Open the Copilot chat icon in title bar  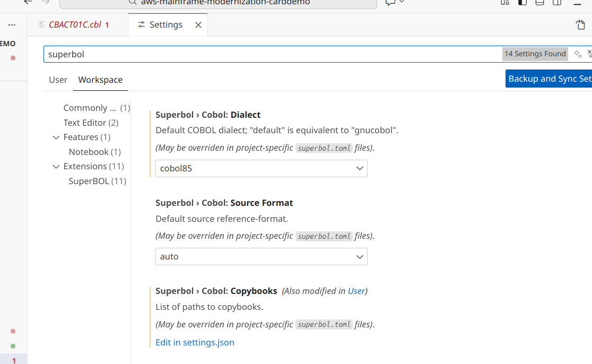click(390, 2)
